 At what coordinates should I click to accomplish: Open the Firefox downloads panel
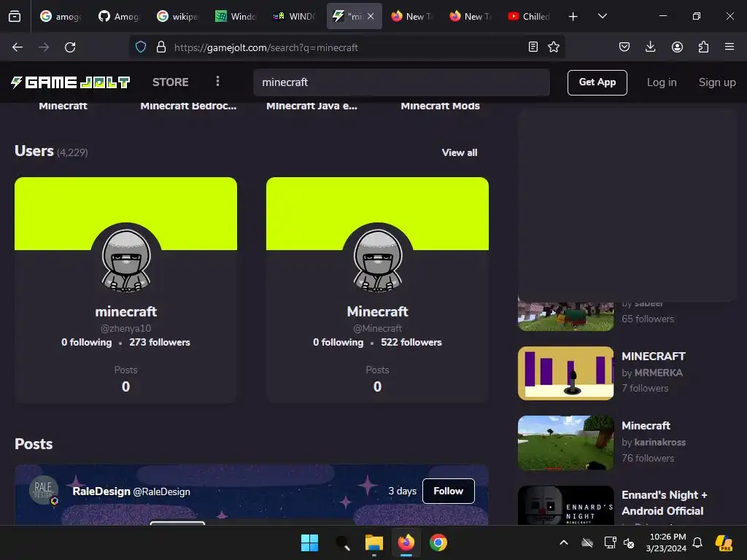pos(650,47)
